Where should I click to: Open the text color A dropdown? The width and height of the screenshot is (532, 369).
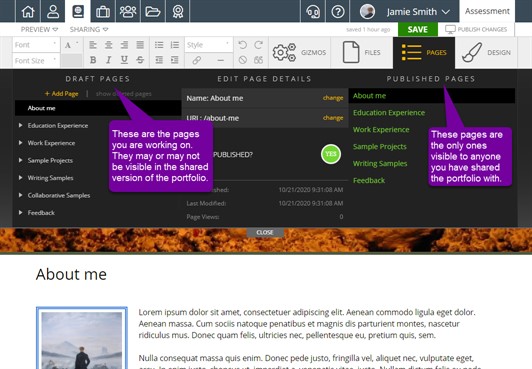(x=71, y=45)
